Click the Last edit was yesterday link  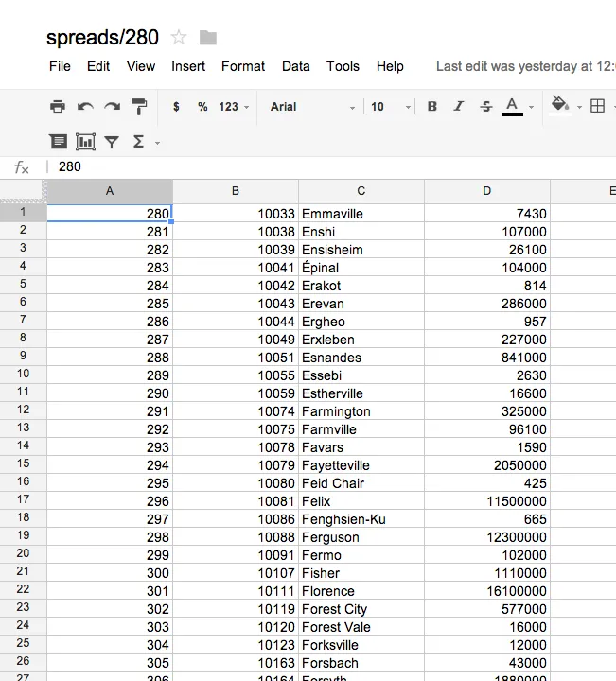(x=526, y=66)
